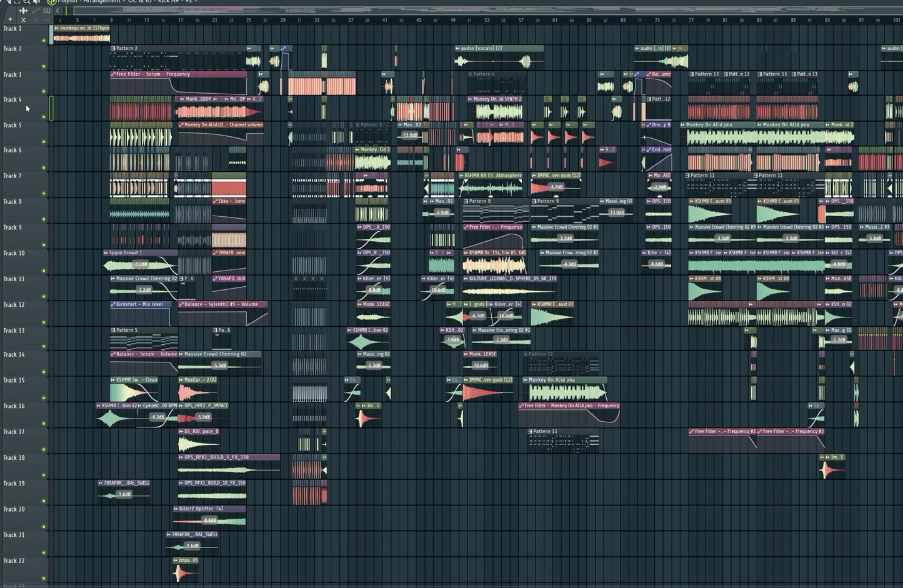Viewport: 903px width, 588px height.
Task: Click the speaker preview icon in top toolbar
Action: (x=36, y=1)
